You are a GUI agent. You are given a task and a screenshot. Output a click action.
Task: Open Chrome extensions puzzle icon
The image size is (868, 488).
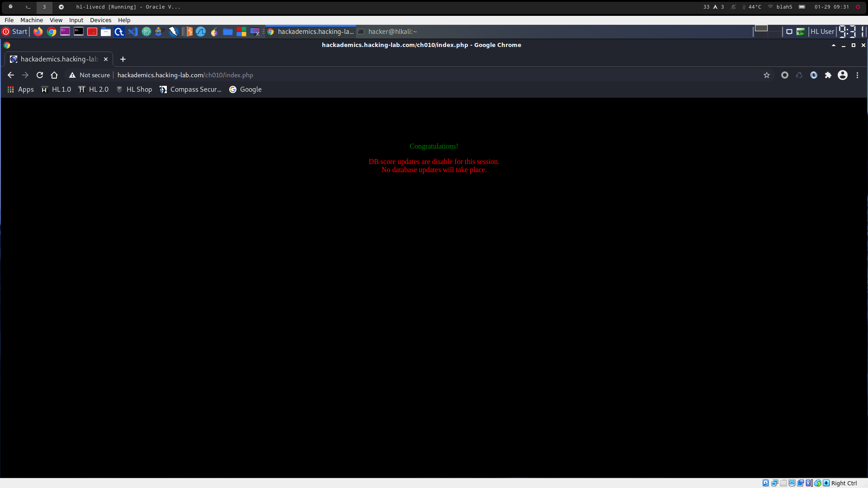828,75
